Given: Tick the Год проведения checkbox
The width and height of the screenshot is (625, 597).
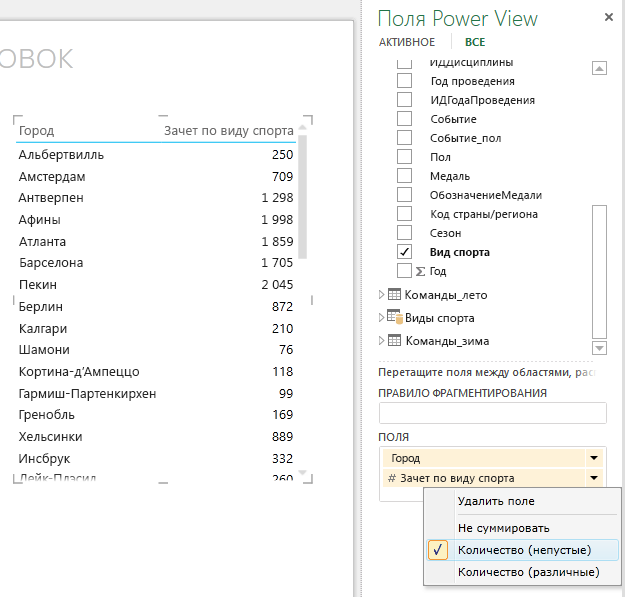Looking at the screenshot, I should coord(404,81).
